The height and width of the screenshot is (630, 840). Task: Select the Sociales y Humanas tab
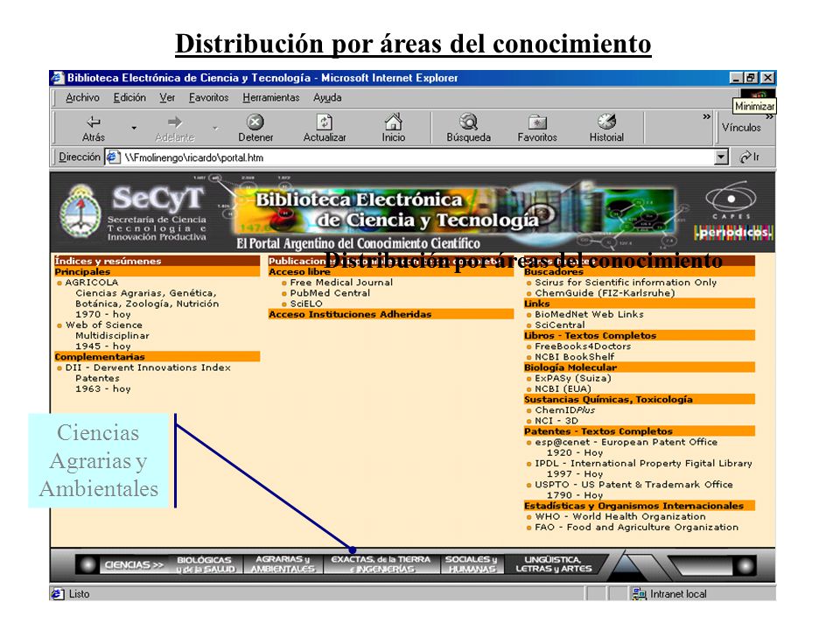472,564
